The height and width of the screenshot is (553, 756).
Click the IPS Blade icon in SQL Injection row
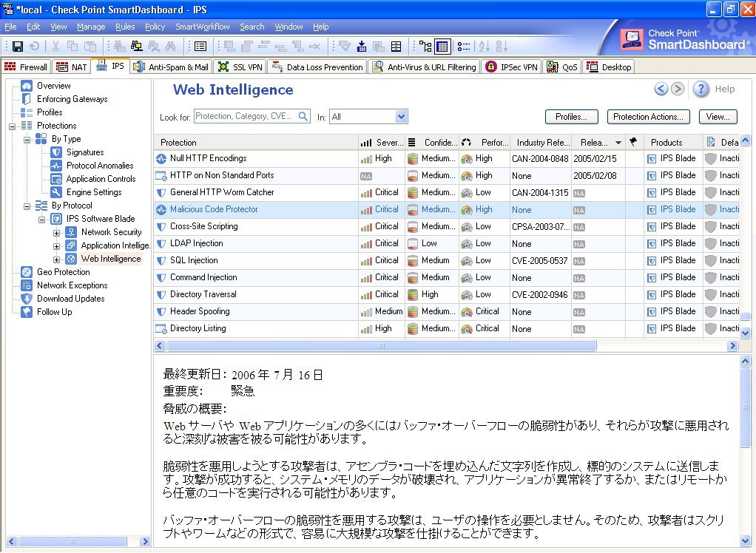click(x=652, y=261)
